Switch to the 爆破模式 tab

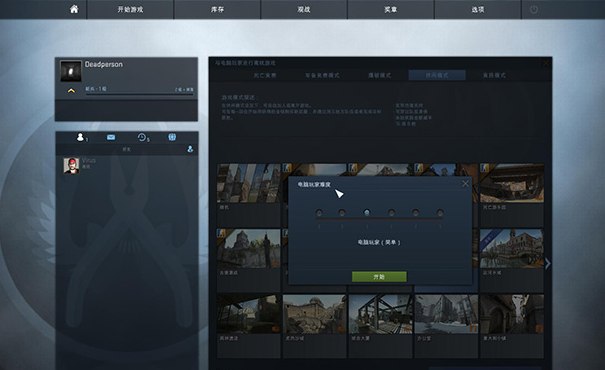(379, 75)
